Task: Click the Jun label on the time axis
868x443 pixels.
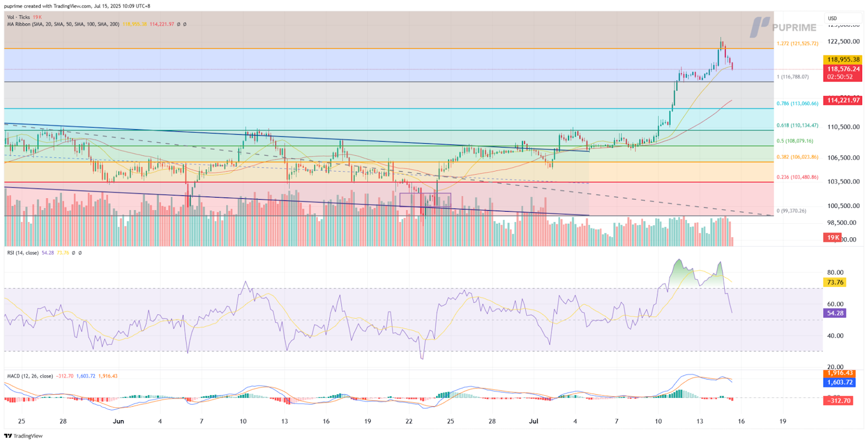Action: pyautogui.click(x=118, y=421)
